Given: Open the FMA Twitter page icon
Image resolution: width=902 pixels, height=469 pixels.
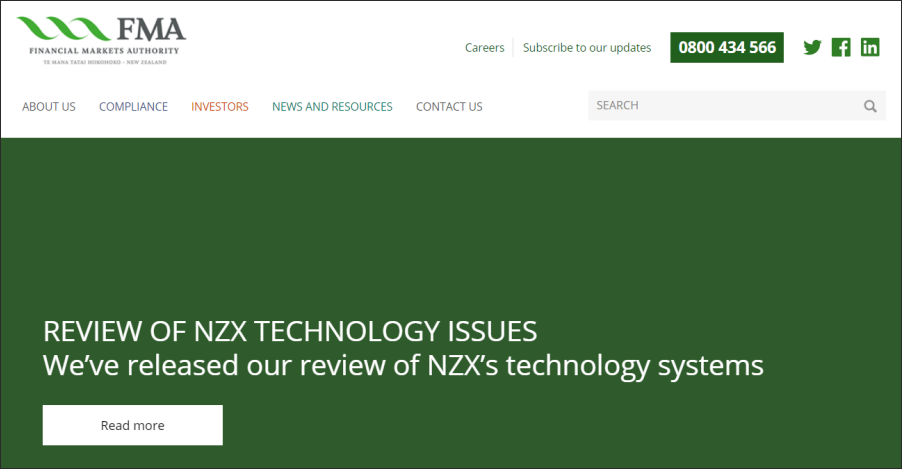Looking at the screenshot, I should pyautogui.click(x=812, y=47).
